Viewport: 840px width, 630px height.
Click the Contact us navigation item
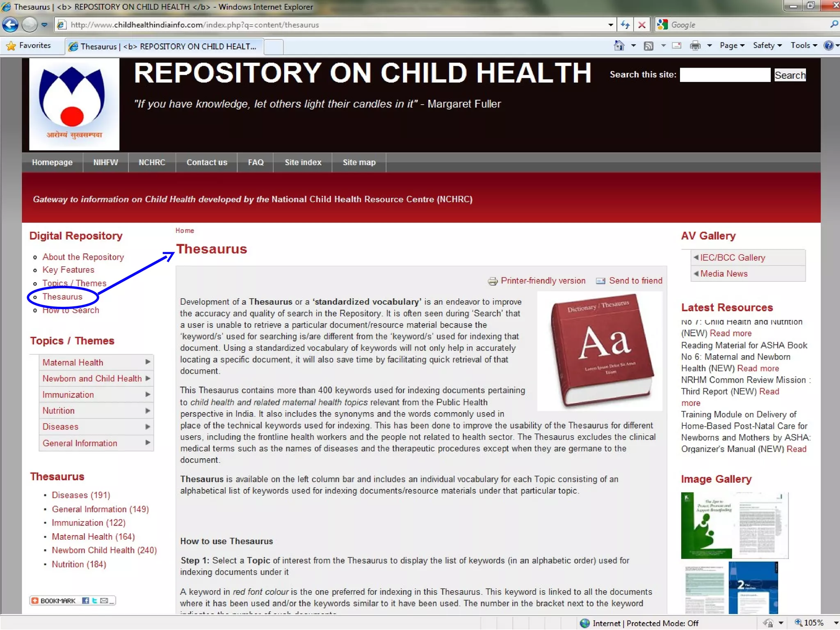click(207, 162)
